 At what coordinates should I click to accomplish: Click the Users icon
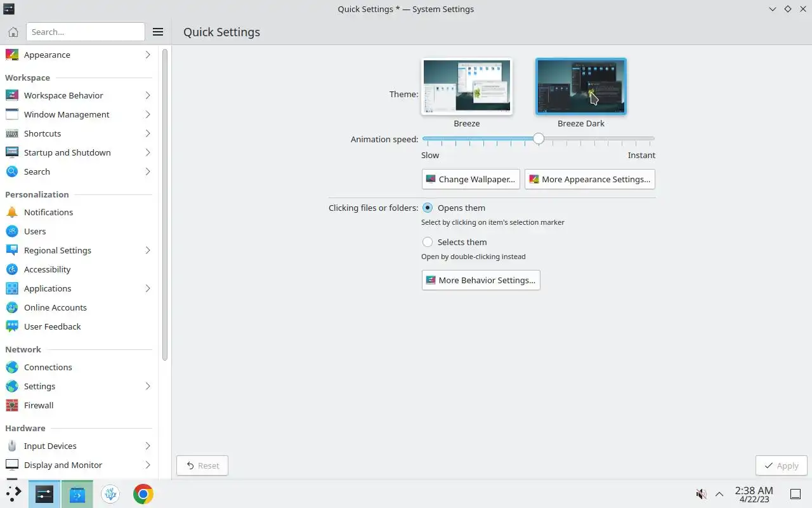(x=11, y=231)
